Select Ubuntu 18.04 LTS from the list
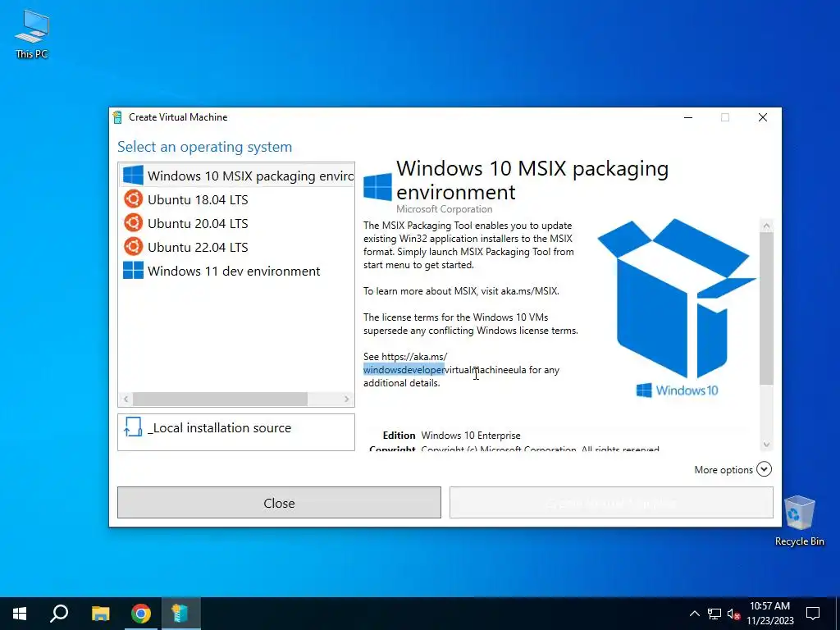 tap(236, 200)
